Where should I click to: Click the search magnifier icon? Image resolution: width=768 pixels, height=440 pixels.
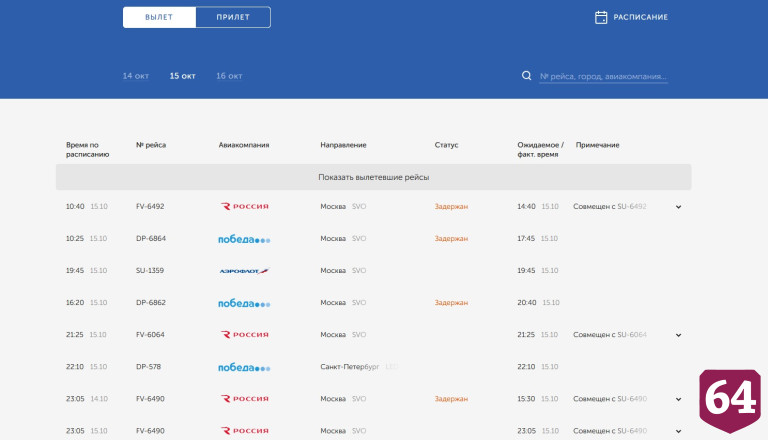point(527,75)
